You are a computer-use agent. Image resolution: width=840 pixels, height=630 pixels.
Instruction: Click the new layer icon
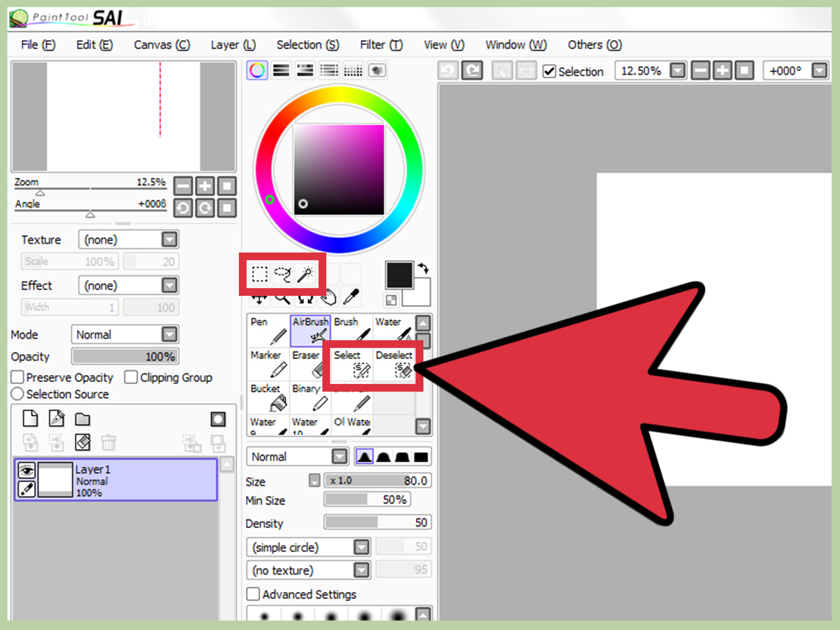click(30, 419)
